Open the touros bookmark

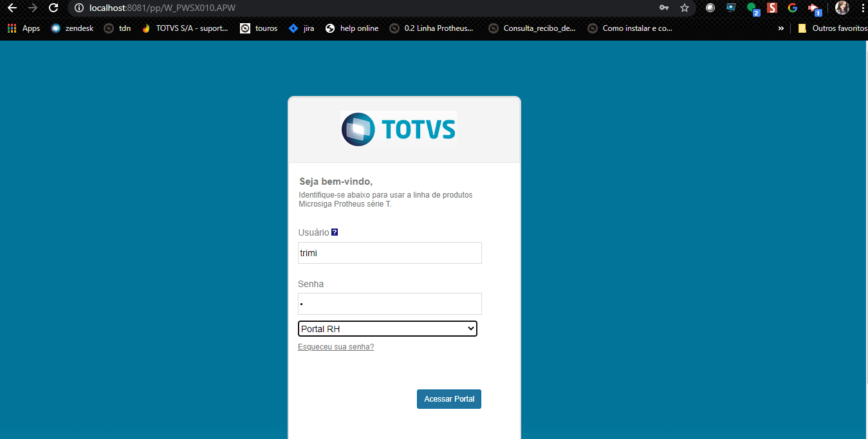[x=259, y=28]
